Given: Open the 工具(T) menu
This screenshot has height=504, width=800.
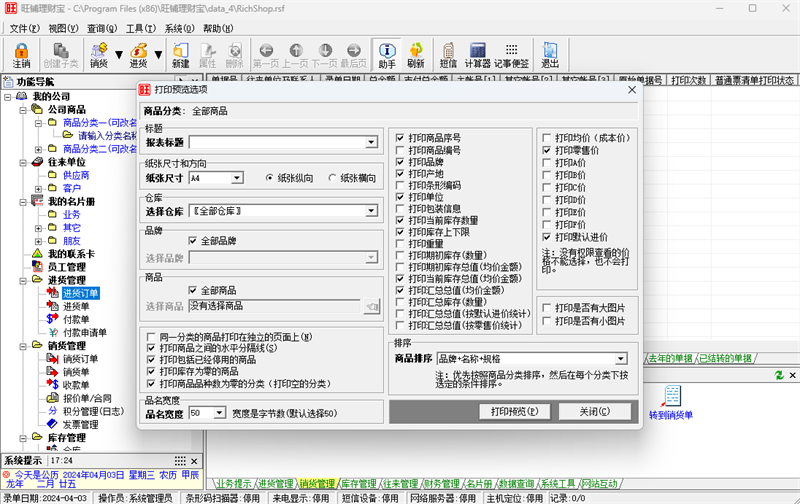Looking at the screenshot, I should tap(141, 29).
